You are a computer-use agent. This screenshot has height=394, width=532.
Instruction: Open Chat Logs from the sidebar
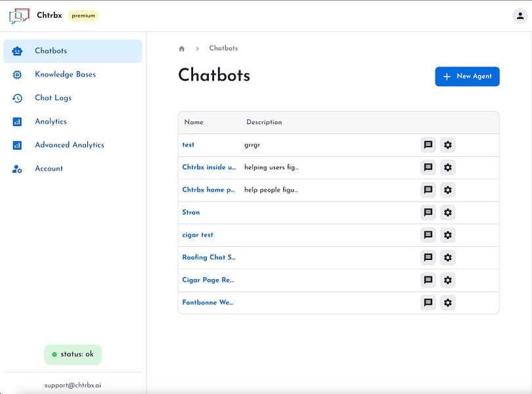73,98
